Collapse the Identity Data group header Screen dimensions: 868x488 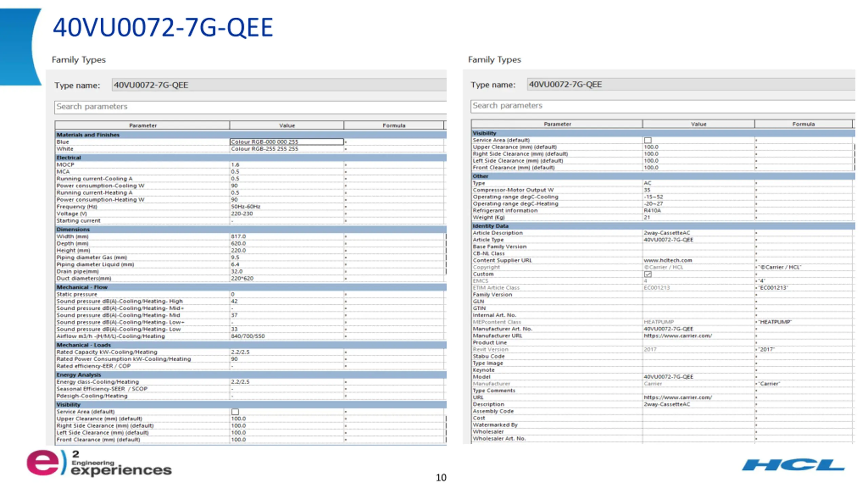tap(663, 226)
